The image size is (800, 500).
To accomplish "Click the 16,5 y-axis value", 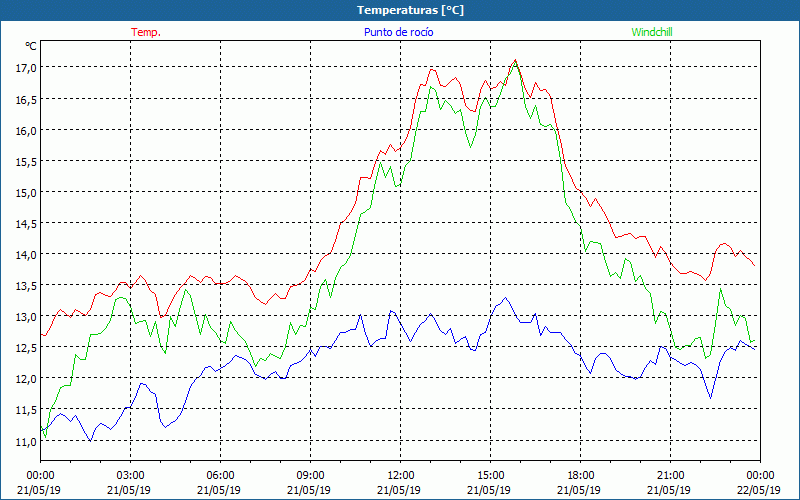I will (26, 99).
